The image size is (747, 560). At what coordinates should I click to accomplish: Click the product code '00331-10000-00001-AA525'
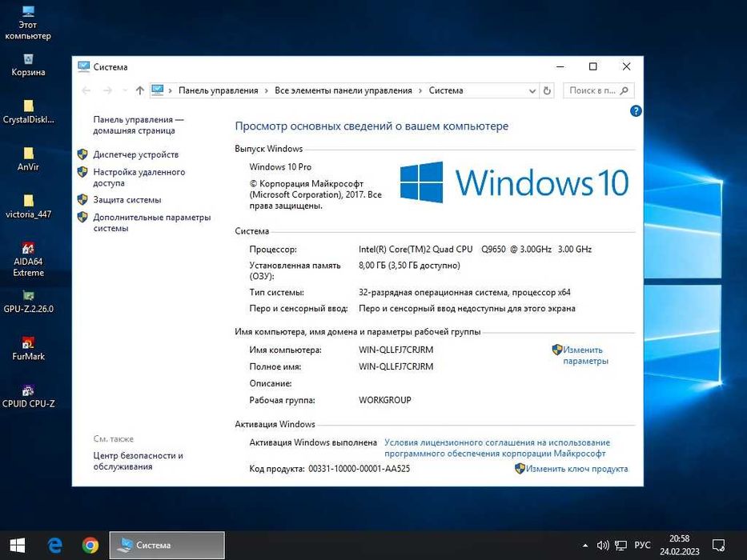tap(359, 469)
